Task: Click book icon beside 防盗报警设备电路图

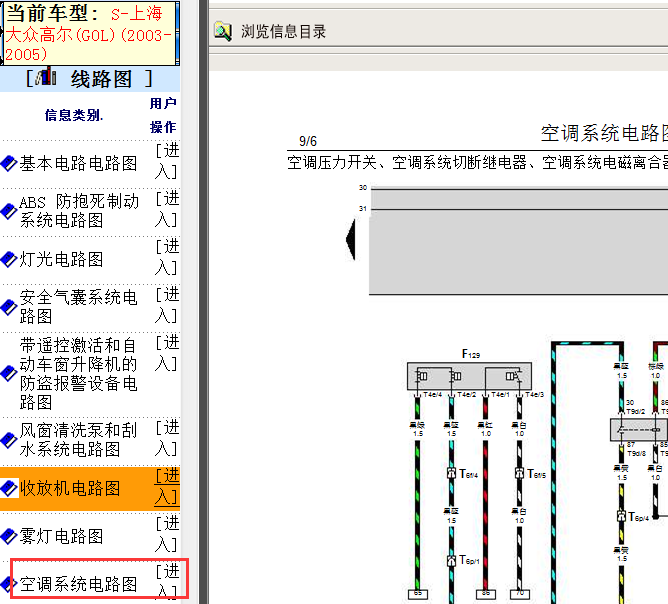Action: [9, 374]
